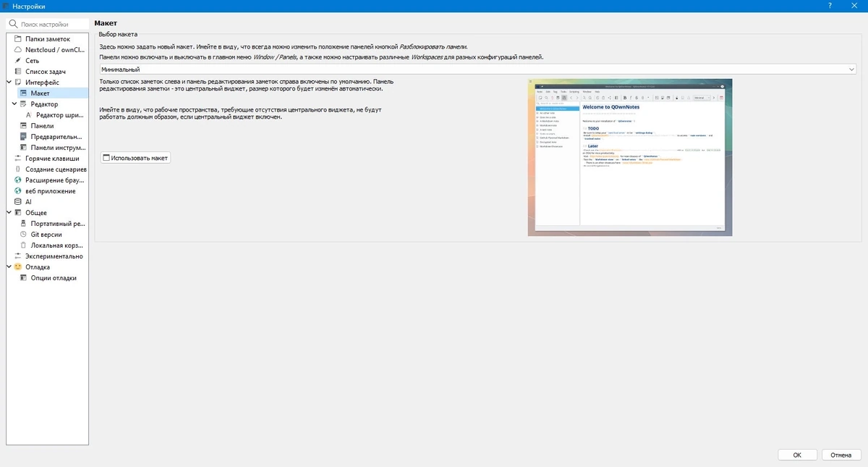Viewport: 868px width, 467px height.
Task: Select Расширение браузера globe entry
Action: pos(50,180)
